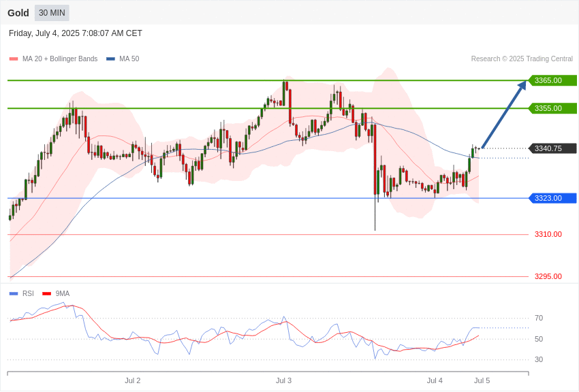Click the date and time text 'Friday, July 4, 2025 7:08:07 AM CET'
This screenshot has width=579, height=392.
76,33
